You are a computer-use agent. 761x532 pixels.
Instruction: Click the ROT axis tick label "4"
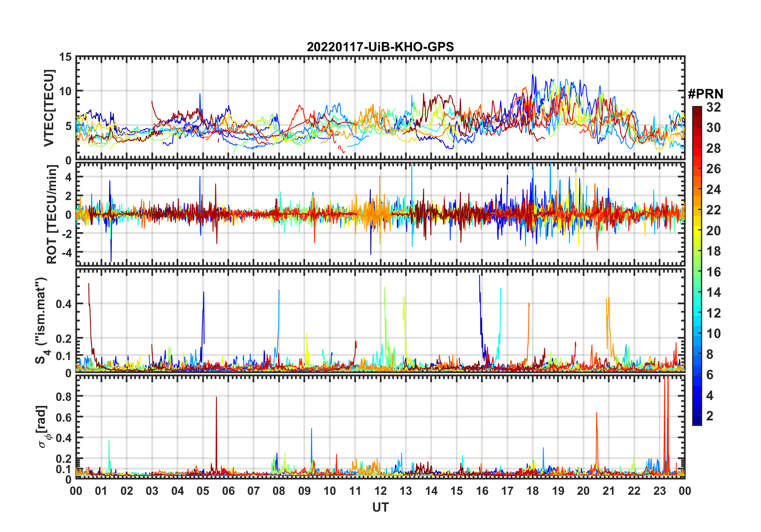coord(68,177)
